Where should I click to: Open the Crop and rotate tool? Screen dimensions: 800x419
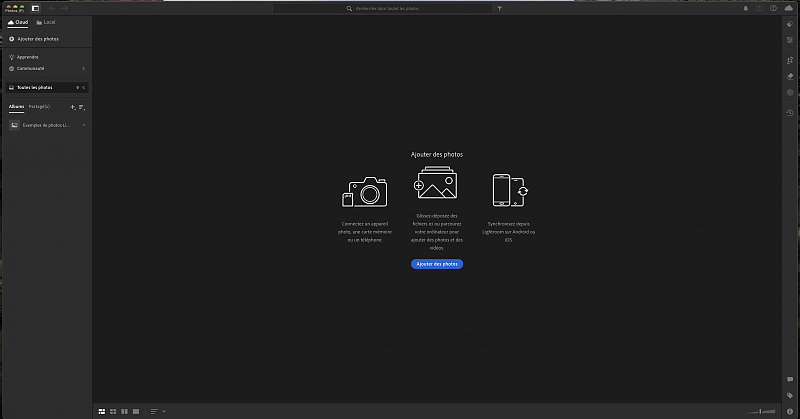point(789,60)
